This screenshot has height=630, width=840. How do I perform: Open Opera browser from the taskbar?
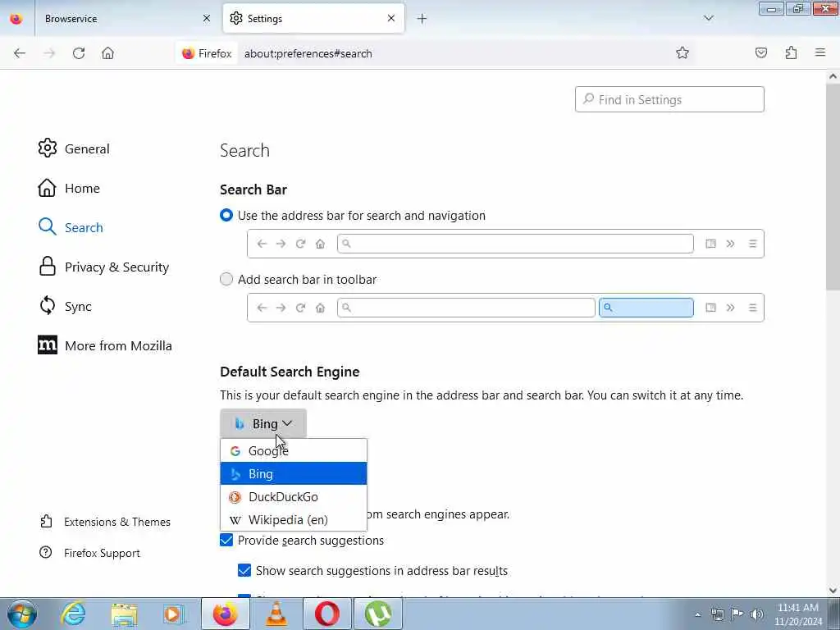[326, 614]
